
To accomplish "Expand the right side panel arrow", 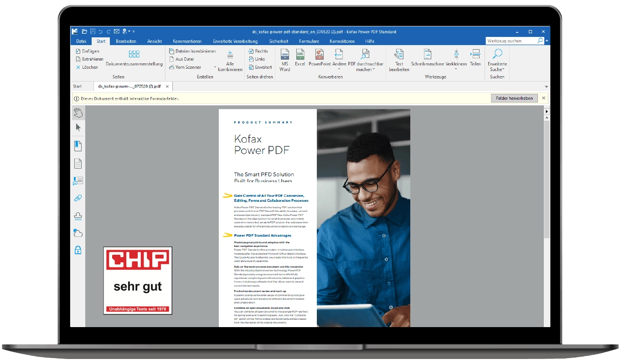I will coord(547,111).
